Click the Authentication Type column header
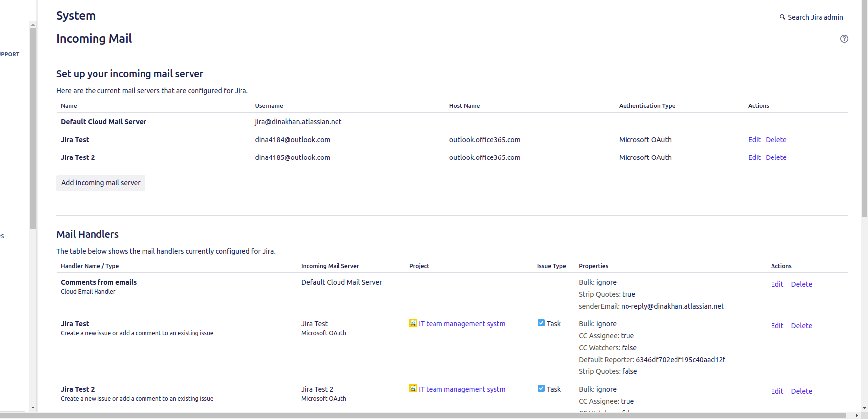868x419 pixels. coord(647,106)
